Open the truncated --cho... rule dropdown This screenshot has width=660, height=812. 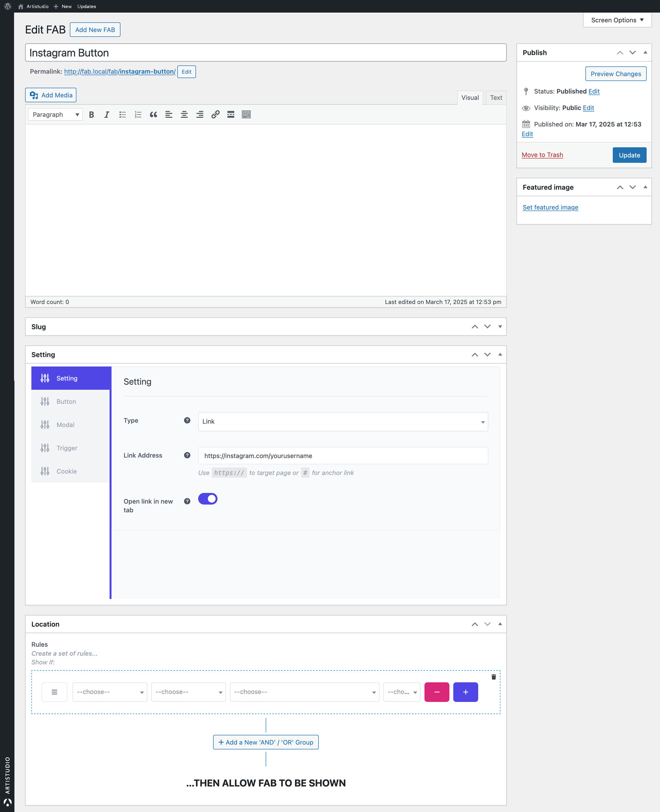coord(402,692)
